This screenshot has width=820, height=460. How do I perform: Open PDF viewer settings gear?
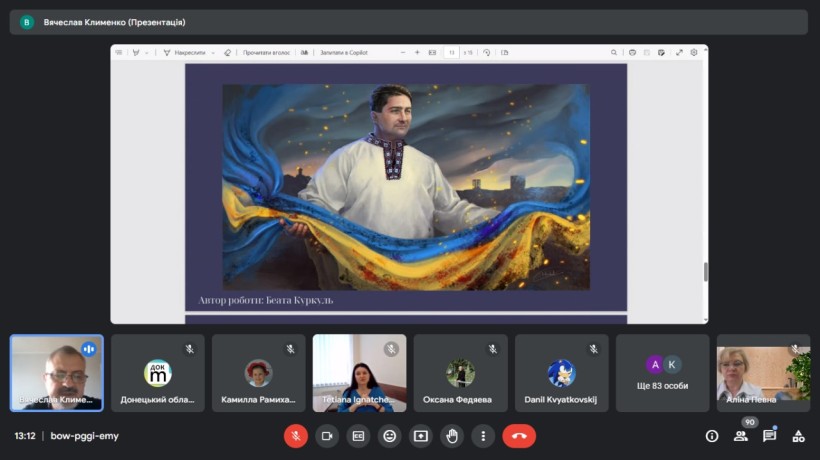tap(694, 53)
